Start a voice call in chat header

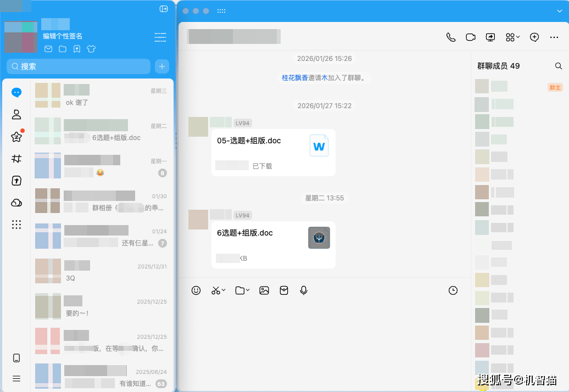click(451, 37)
